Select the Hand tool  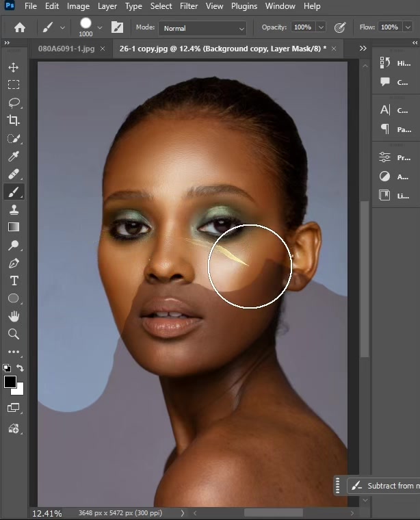point(14,316)
